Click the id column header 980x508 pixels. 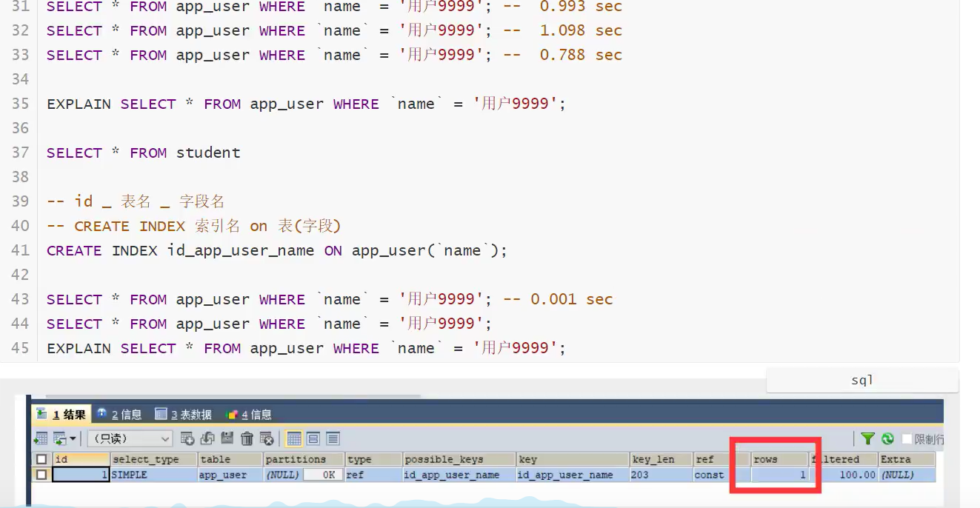[81, 459]
